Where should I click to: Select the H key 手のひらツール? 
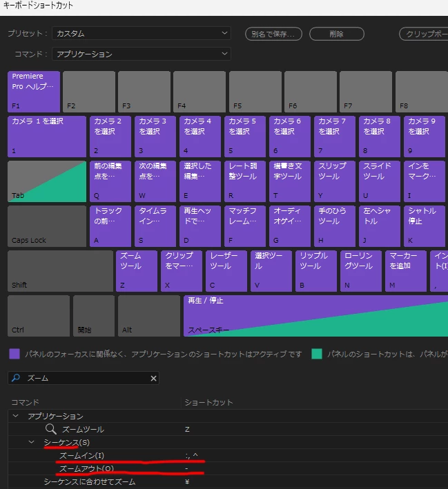pos(335,226)
